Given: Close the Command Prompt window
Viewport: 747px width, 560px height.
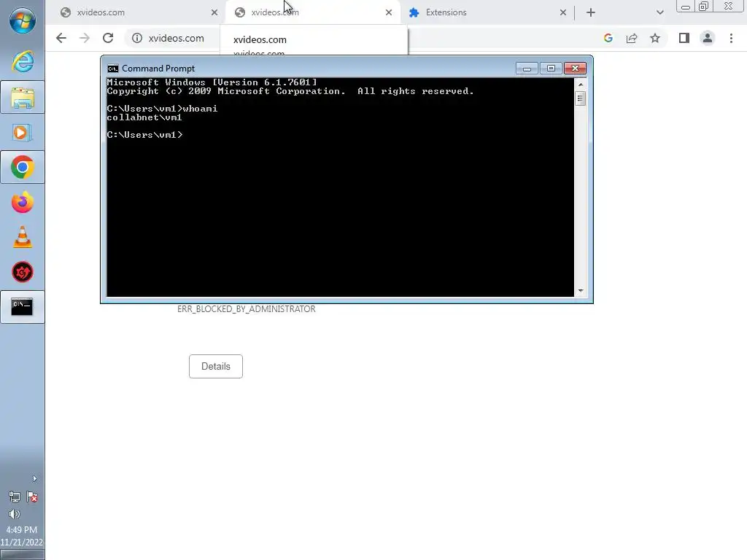Looking at the screenshot, I should 575,69.
